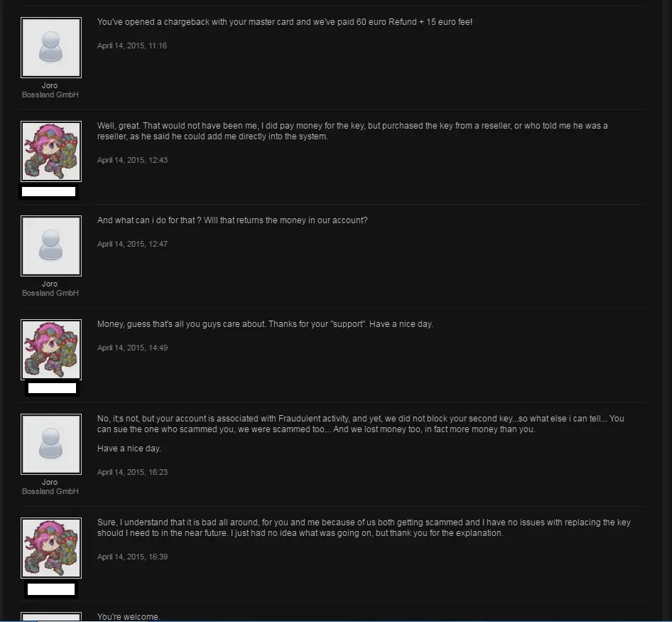672x622 pixels.
Task: Click Bossland GmbH under the 16:23 avatar
Action: [50, 491]
